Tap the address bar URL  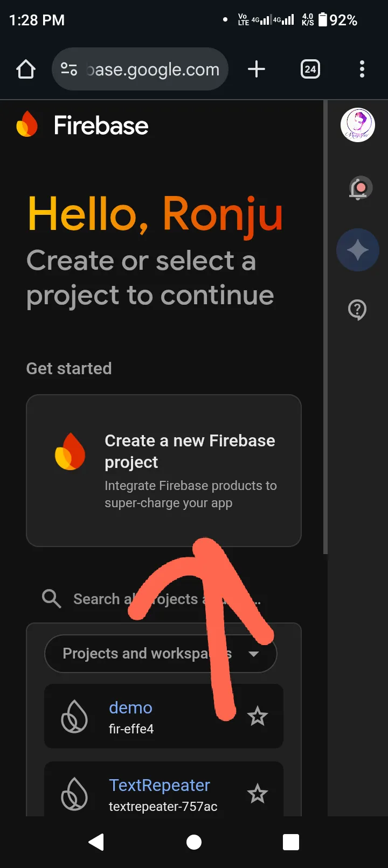tap(153, 69)
